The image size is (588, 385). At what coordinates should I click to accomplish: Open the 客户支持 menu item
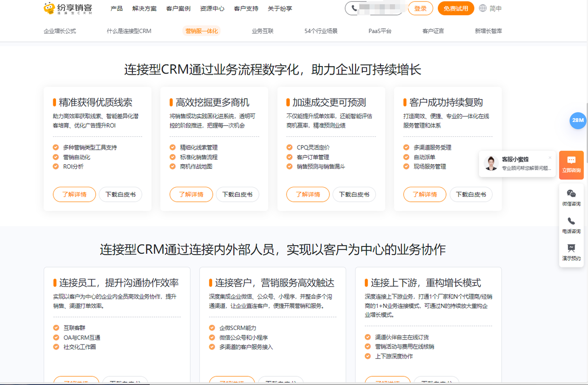(246, 8)
